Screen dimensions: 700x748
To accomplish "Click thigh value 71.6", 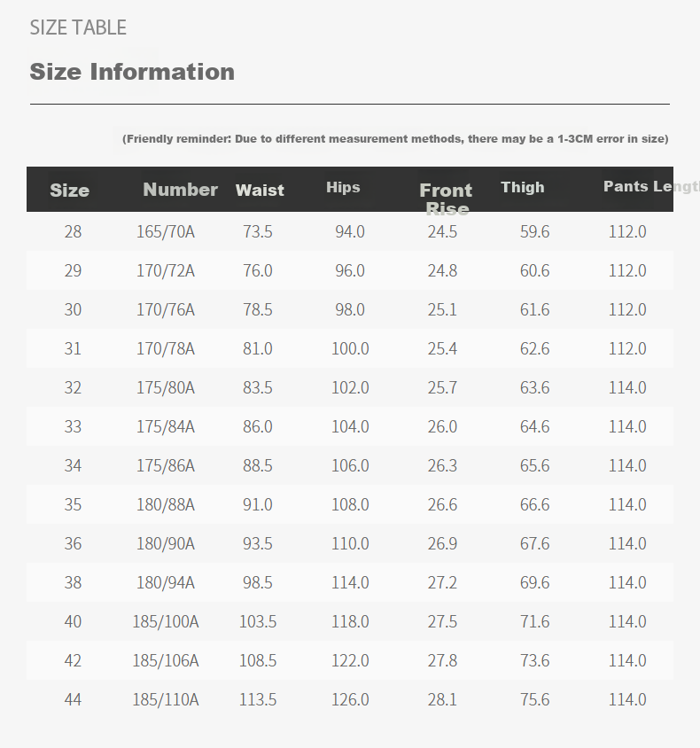I will [x=534, y=622].
